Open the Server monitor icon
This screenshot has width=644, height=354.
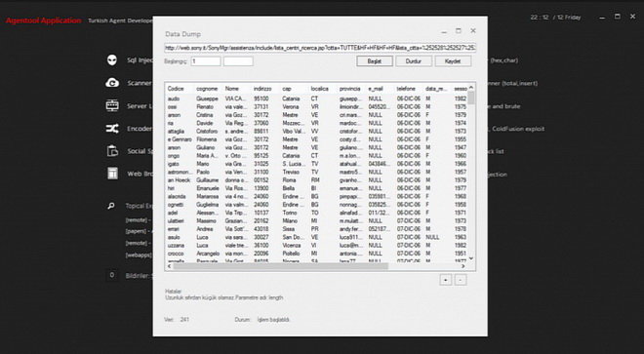coord(112,105)
